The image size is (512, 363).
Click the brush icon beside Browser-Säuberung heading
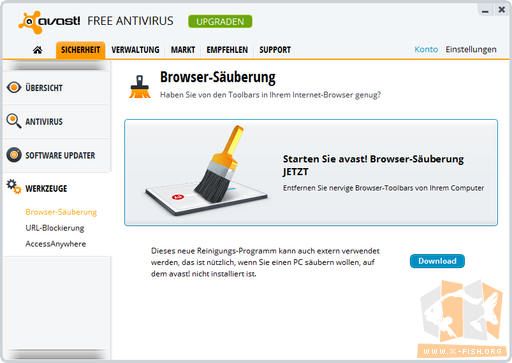140,87
